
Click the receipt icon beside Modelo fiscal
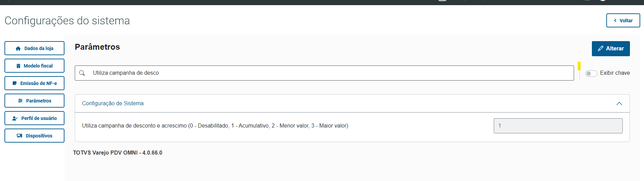(x=19, y=66)
